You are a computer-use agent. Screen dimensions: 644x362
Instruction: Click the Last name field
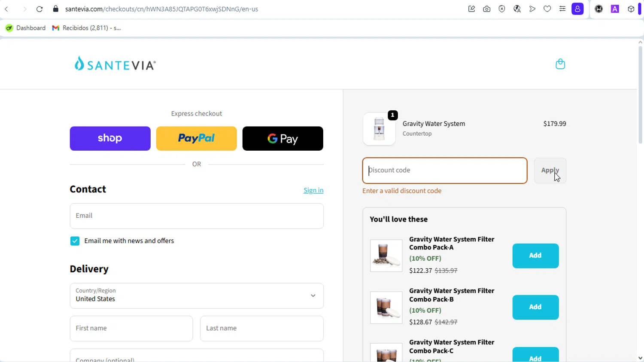pyautogui.click(x=262, y=329)
